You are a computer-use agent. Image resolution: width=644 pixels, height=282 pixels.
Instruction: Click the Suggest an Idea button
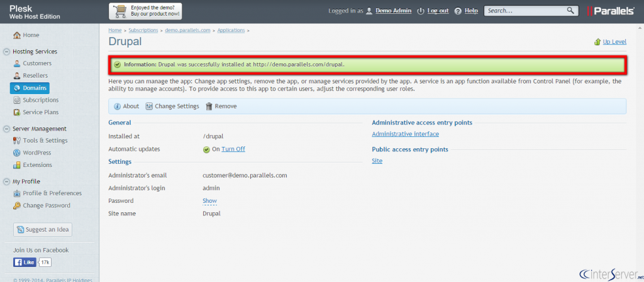(x=43, y=230)
